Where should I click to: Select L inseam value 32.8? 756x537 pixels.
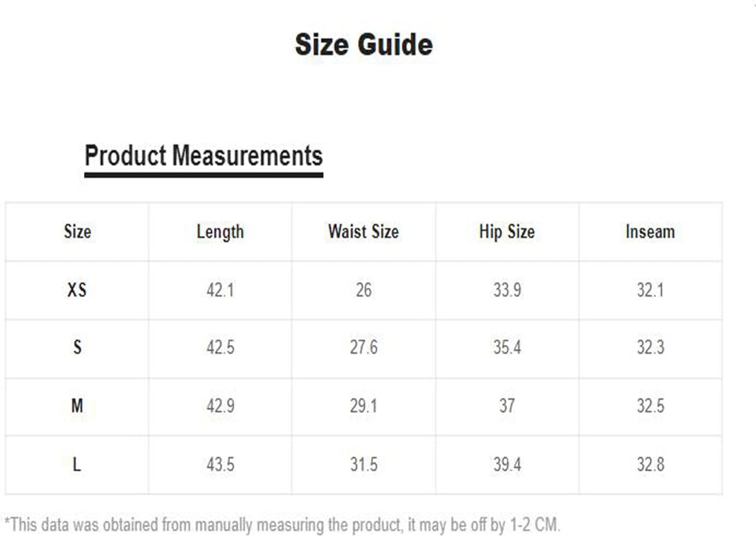click(x=650, y=464)
